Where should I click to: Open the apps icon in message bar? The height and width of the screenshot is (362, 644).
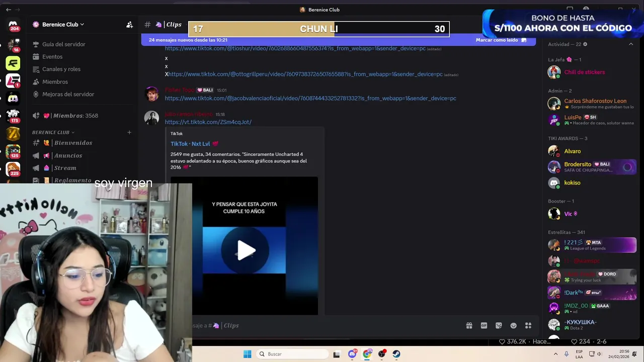coord(528,326)
